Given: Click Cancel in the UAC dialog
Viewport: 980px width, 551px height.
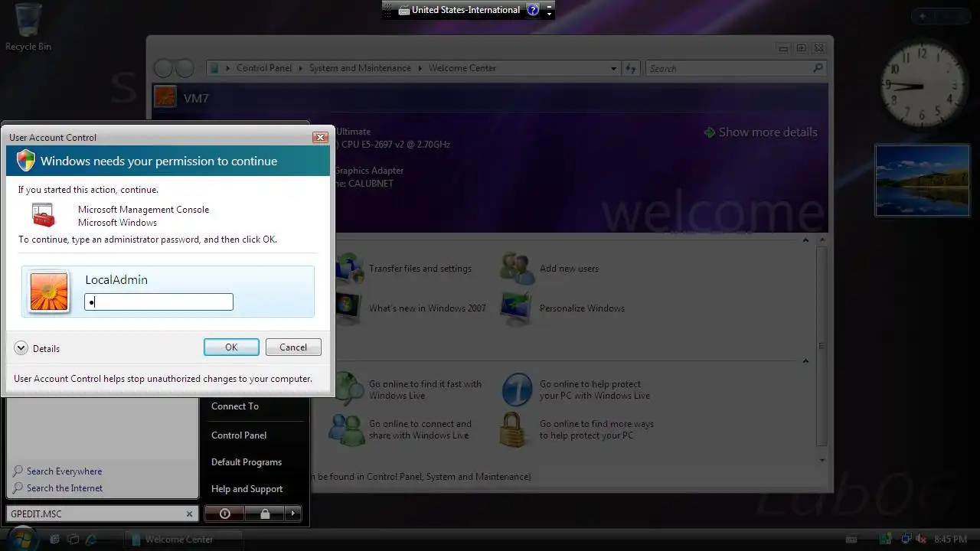Looking at the screenshot, I should pyautogui.click(x=293, y=347).
